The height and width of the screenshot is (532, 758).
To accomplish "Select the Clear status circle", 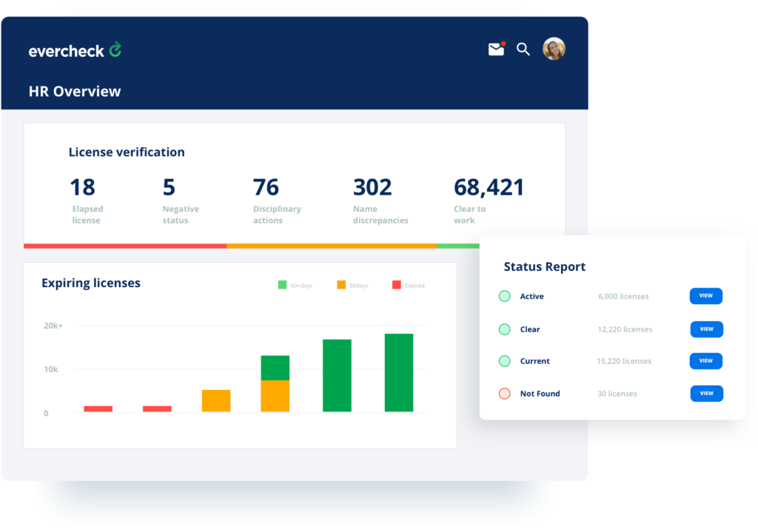I will pos(503,329).
